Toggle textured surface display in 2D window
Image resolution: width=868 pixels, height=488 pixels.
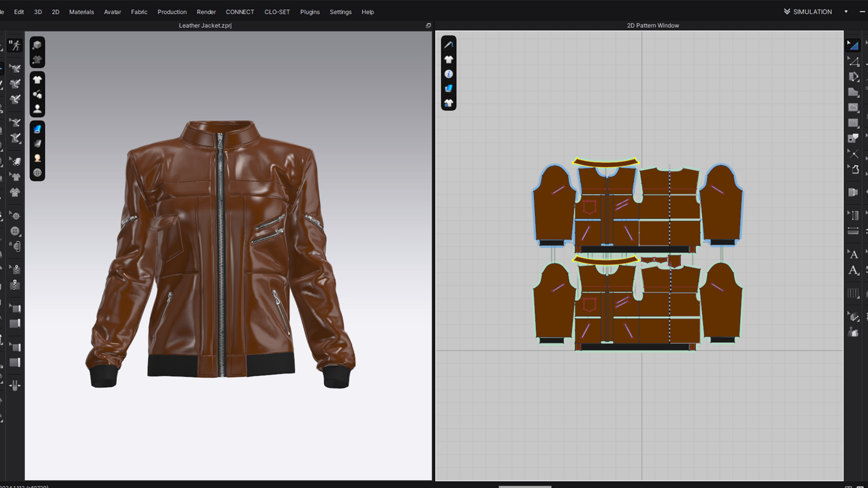click(448, 88)
